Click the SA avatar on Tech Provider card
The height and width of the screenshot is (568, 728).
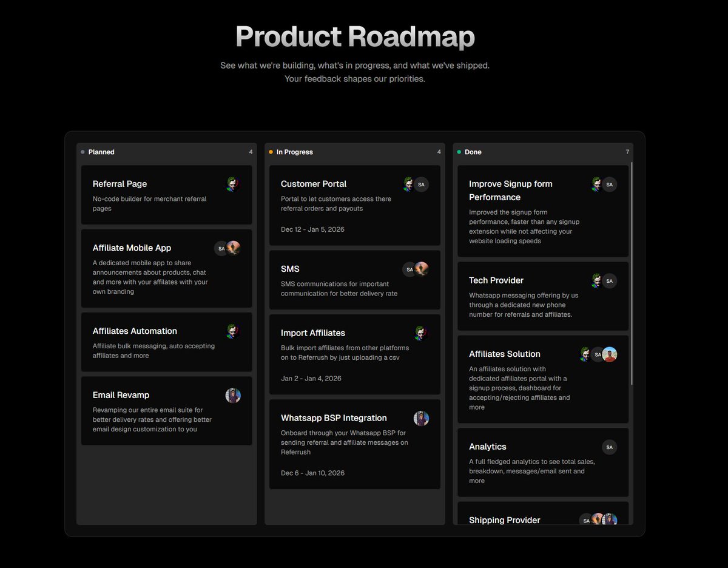(x=609, y=281)
